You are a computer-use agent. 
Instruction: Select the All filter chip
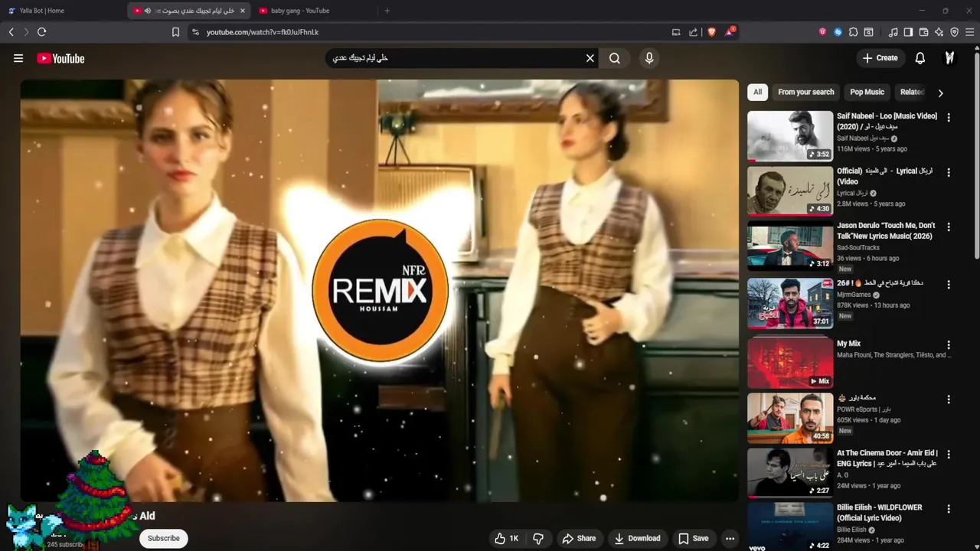point(757,92)
